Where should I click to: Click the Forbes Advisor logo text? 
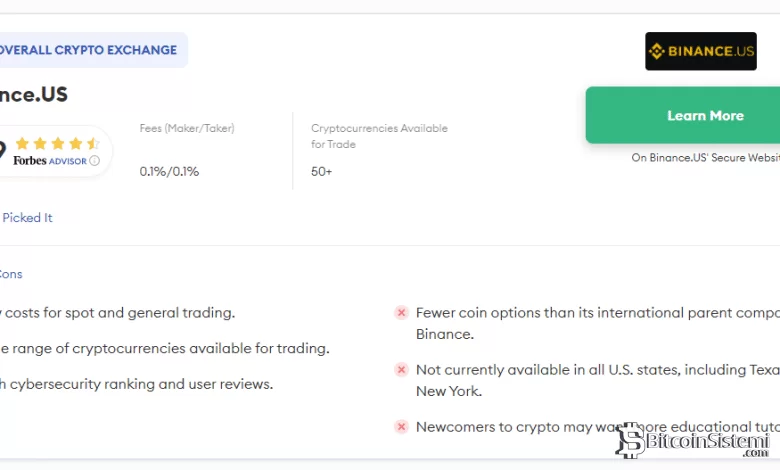(x=50, y=161)
